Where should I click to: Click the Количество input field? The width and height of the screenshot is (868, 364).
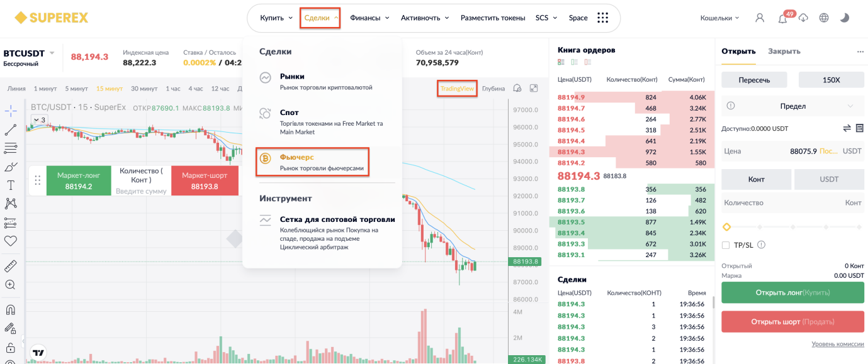pos(793,202)
